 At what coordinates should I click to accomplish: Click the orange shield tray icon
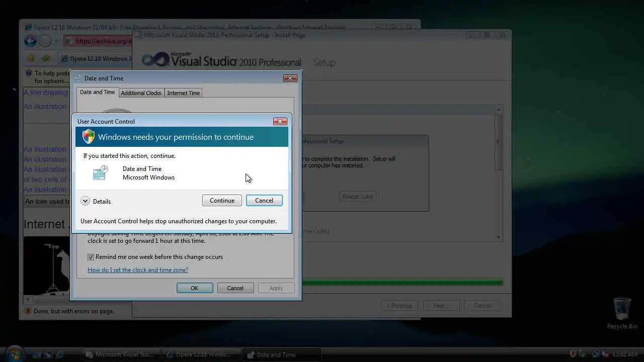coord(574,354)
